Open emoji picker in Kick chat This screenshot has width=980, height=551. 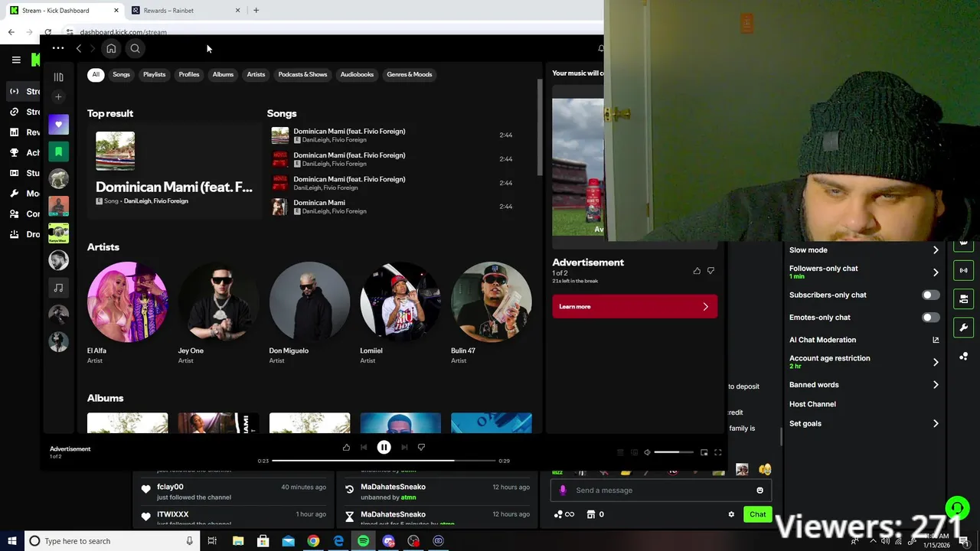(759, 491)
